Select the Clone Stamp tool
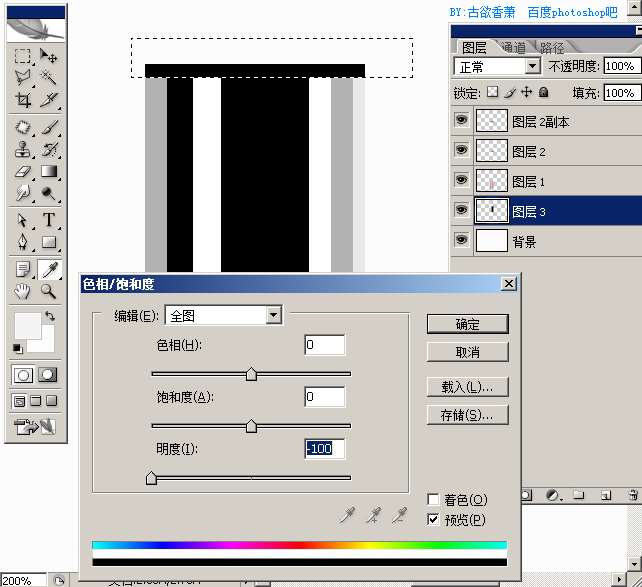The image size is (642, 587). click(23, 149)
